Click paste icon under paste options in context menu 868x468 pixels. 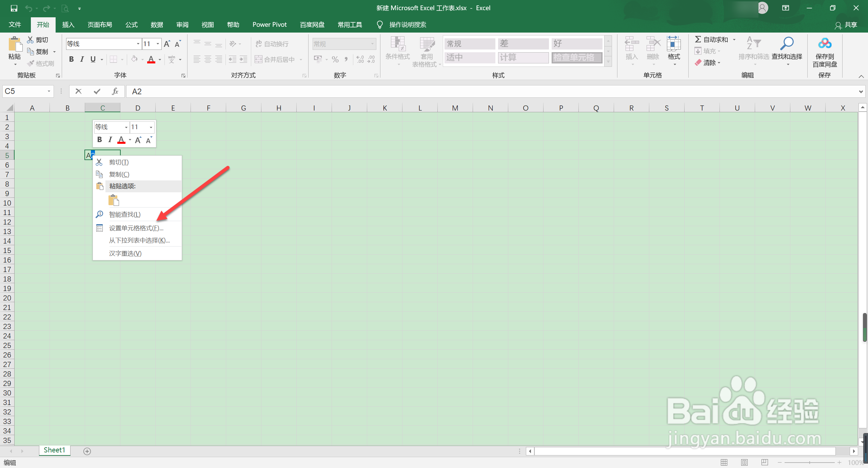pyautogui.click(x=114, y=200)
